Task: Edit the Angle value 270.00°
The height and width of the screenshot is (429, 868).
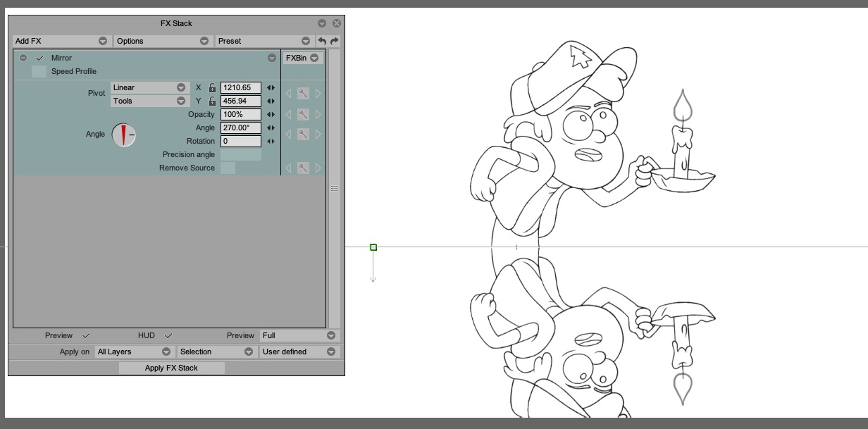Action: [x=241, y=128]
